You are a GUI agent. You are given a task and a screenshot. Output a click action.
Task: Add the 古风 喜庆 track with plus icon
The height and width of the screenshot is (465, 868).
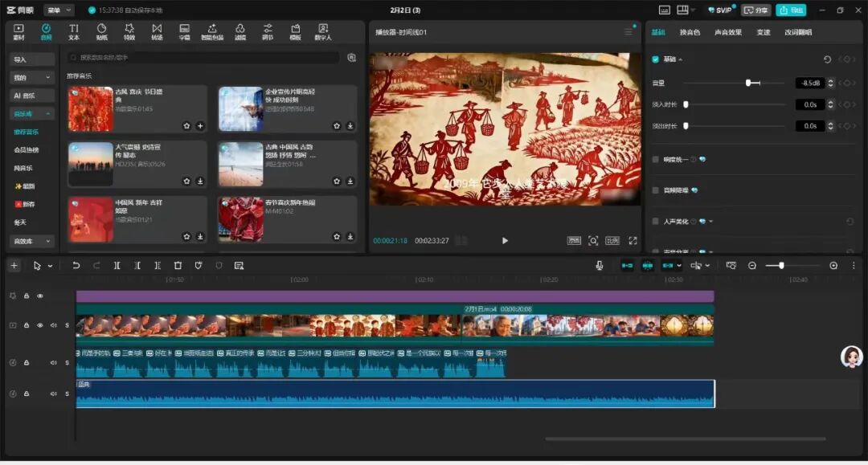click(200, 126)
